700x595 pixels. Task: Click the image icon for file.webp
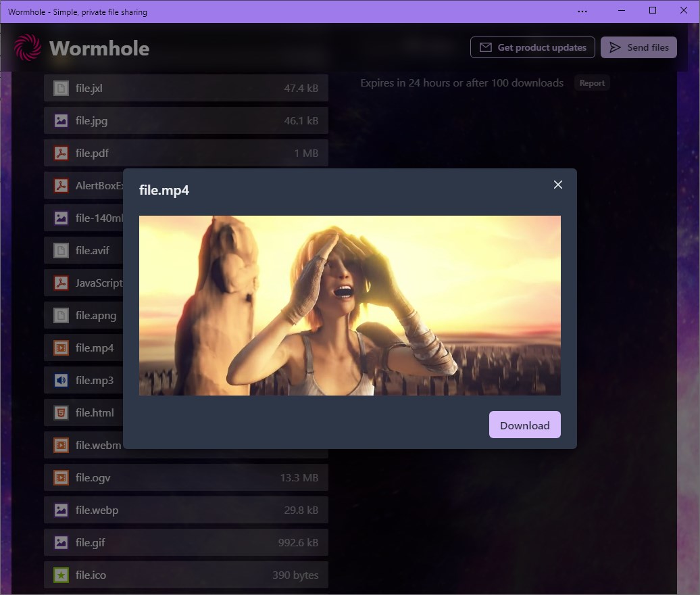click(x=61, y=510)
